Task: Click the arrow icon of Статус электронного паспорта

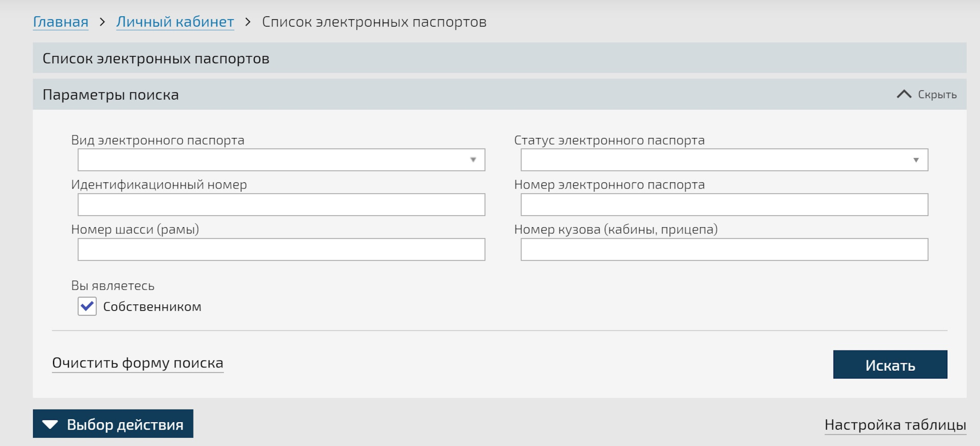Action: [916, 160]
